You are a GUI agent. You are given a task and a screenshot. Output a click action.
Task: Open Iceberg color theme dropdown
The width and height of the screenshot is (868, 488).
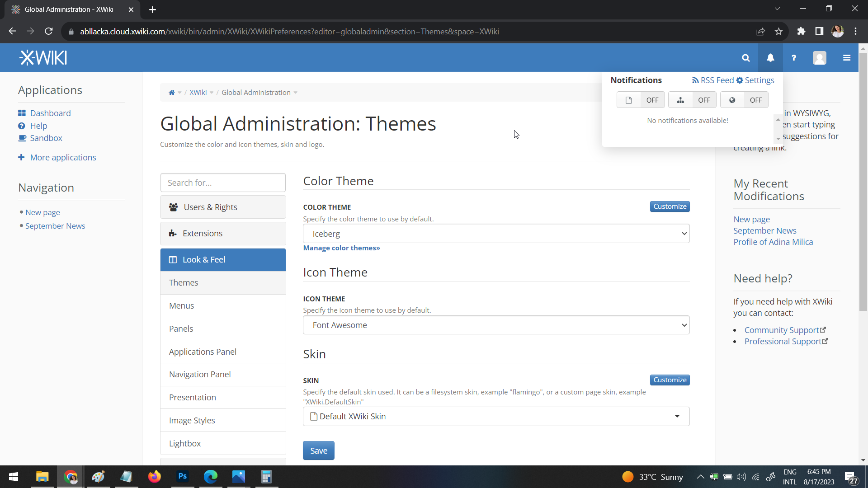point(496,234)
